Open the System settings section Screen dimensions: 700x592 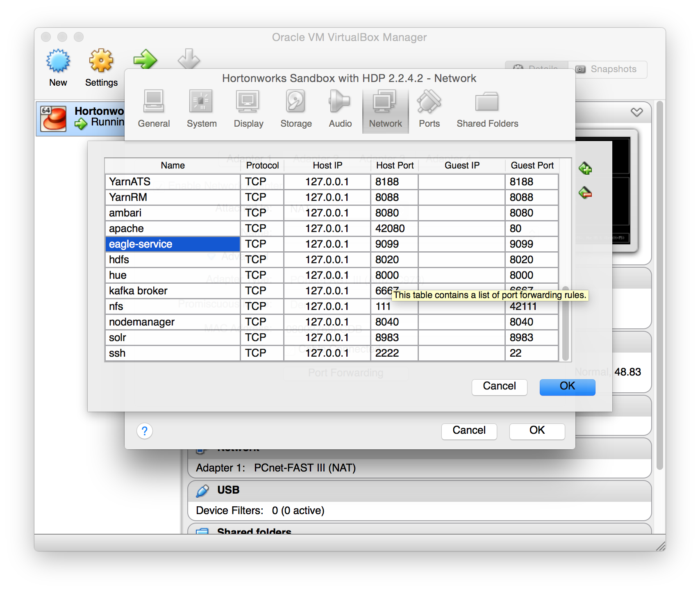pyautogui.click(x=201, y=109)
